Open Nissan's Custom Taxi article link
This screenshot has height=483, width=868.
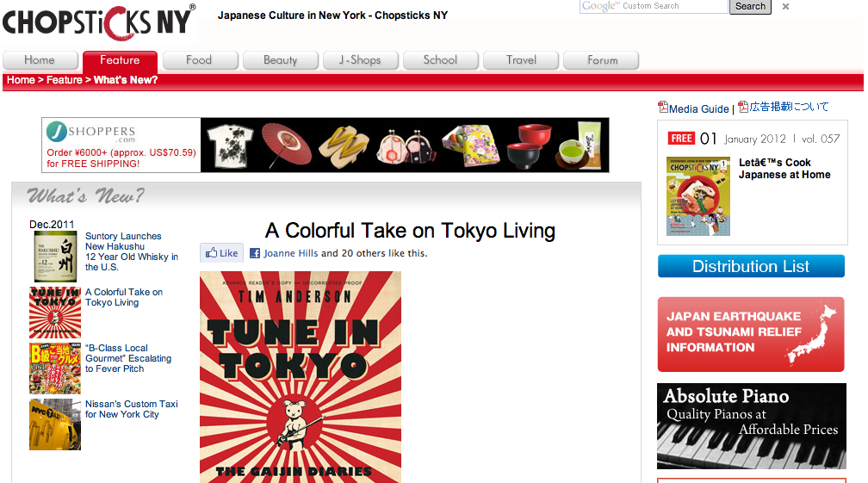(x=132, y=409)
